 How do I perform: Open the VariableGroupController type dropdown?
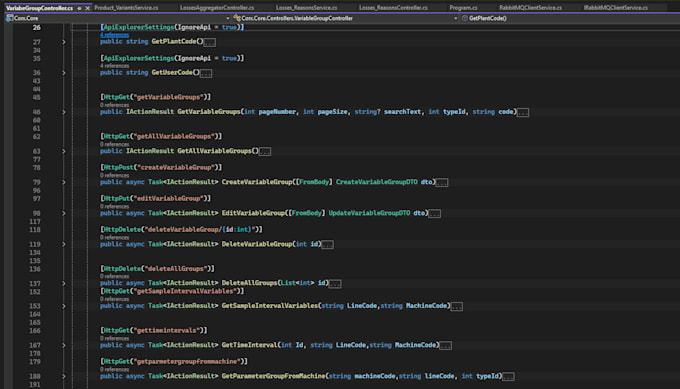coord(455,18)
